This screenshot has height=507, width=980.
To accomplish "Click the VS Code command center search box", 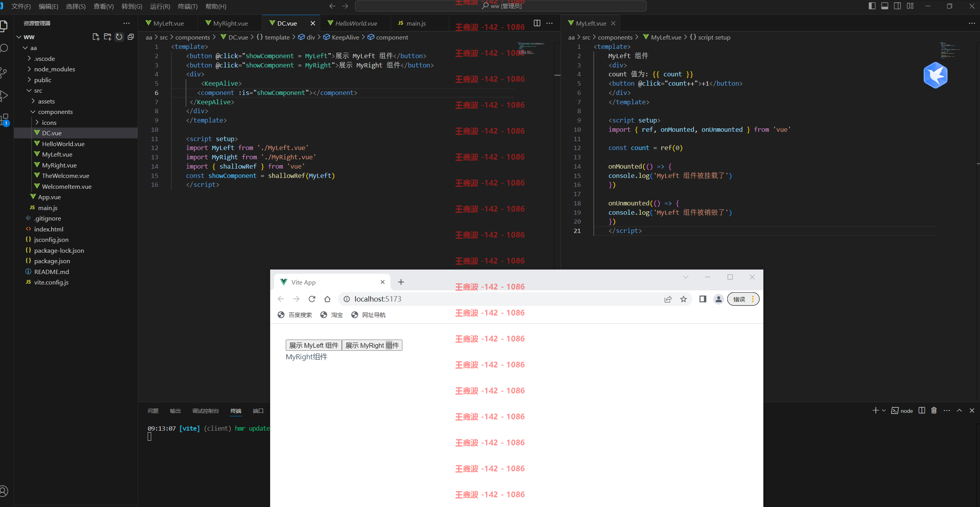I will (500, 6).
